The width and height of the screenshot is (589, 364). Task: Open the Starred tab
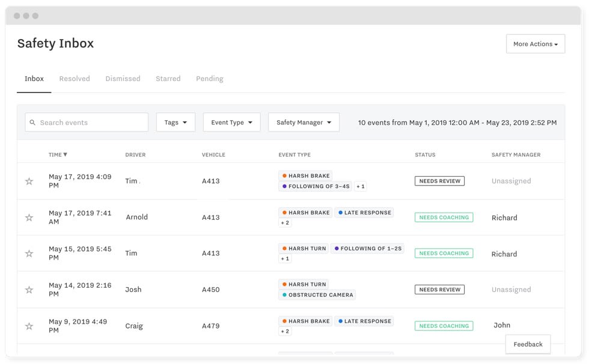(x=168, y=79)
